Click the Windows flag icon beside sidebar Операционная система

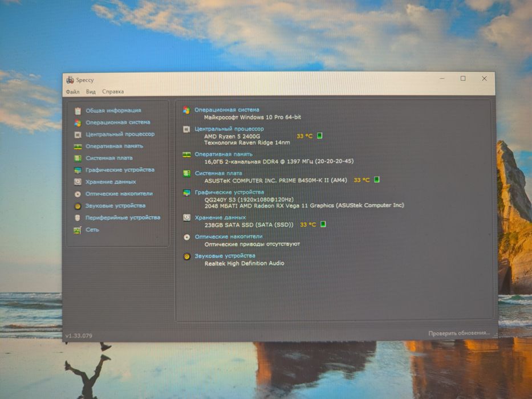78,123
